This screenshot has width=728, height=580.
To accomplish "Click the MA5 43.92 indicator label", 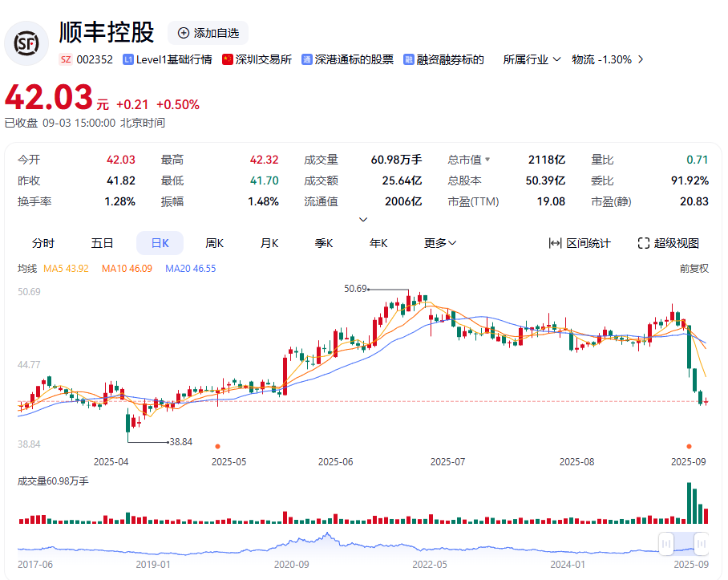I will click(x=66, y=269).
